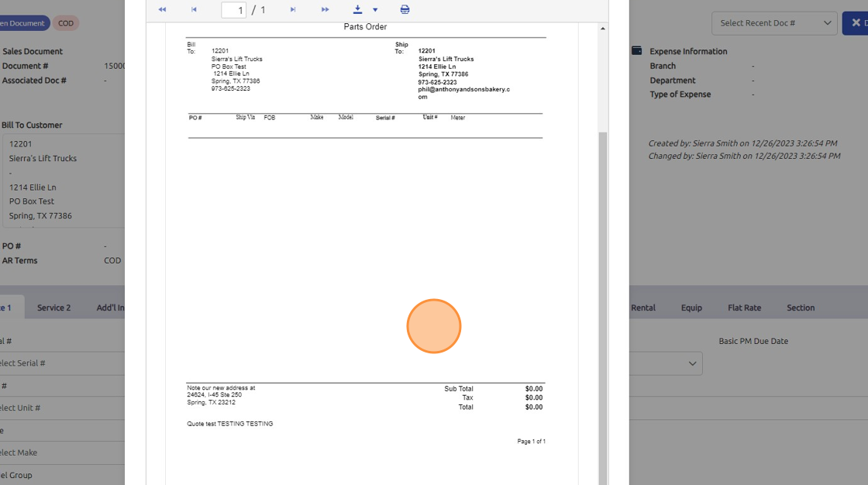Jump to first page of report
Viewport: 868px width, 485px height.
pyautogui.click(x=162, y=9)
